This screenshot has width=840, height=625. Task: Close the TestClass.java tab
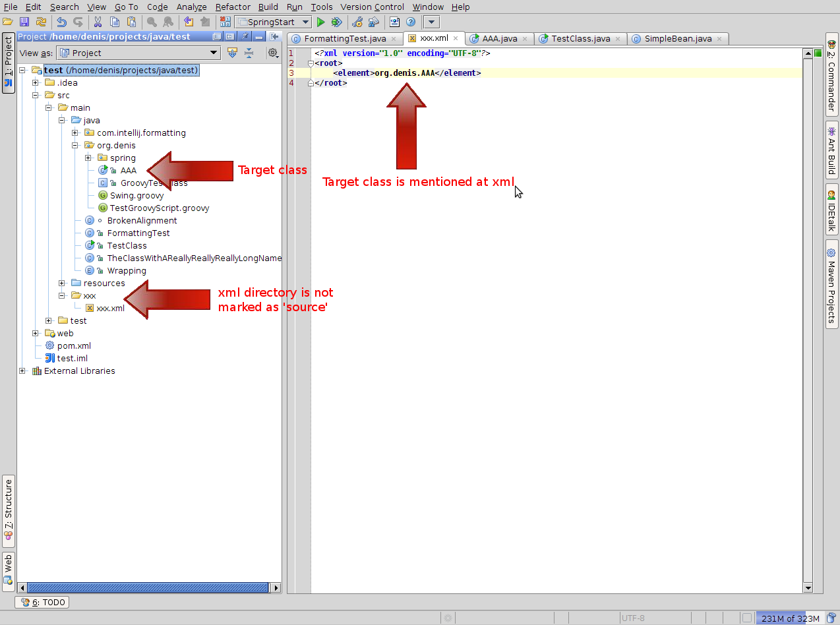618,39
